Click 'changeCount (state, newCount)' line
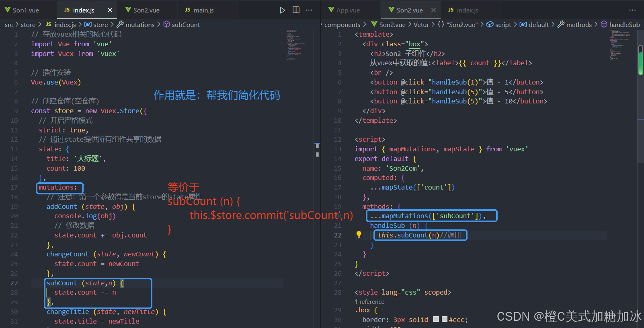The width and height of the screenshot is (644, 328). [106, 254]
